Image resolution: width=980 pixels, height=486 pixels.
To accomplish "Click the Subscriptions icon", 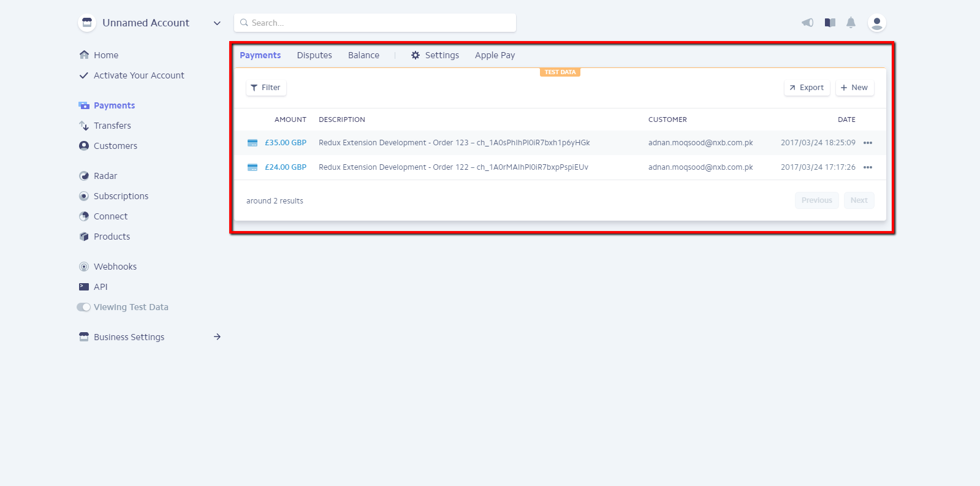I will click(84, 196).
